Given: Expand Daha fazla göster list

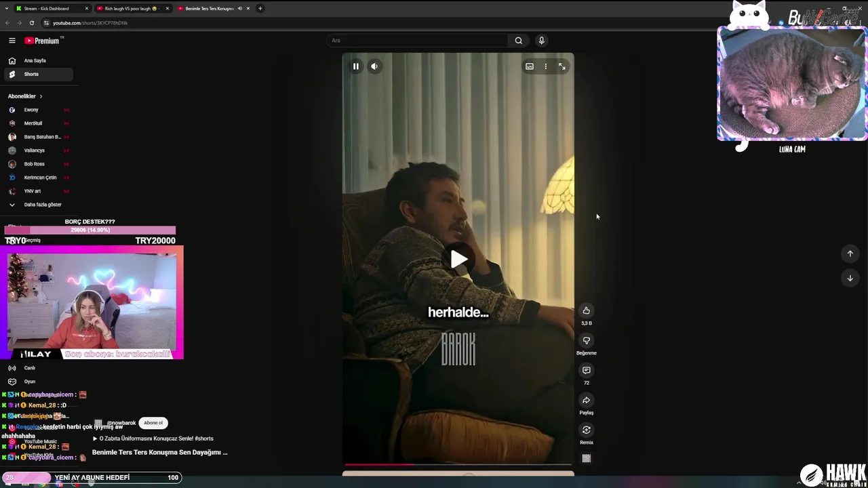Looking at the screenshot, I should click(x=38, y=205).
